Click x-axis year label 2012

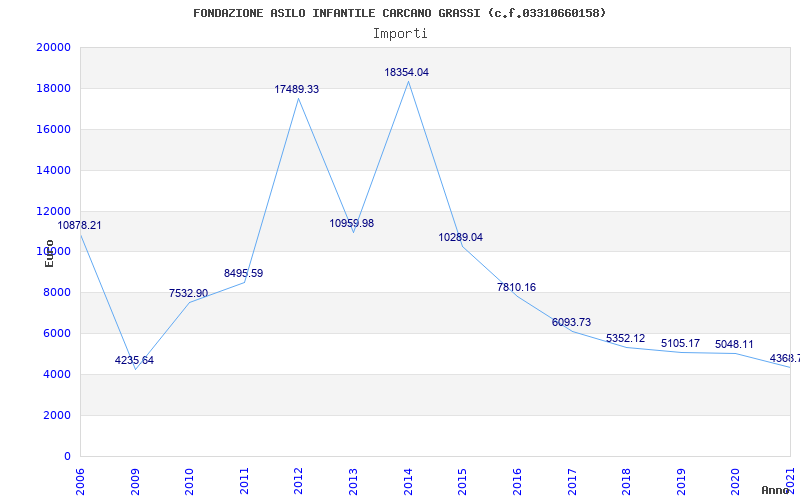point(298,481)
